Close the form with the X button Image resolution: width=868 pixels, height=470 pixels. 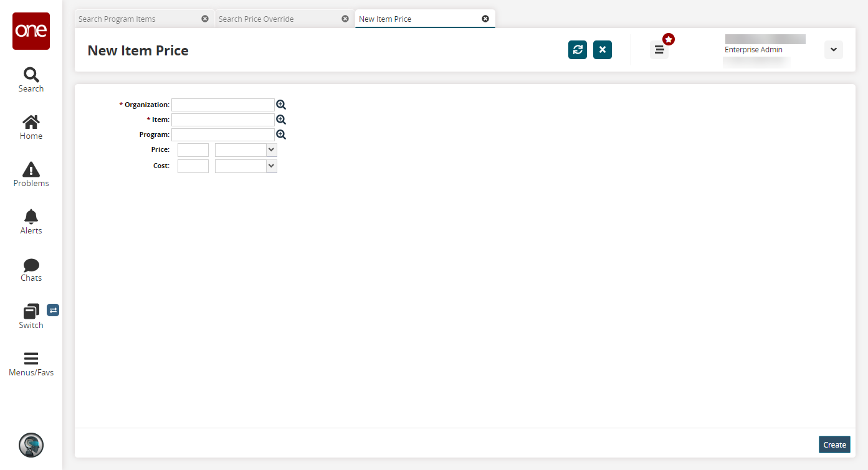(603, 50)
